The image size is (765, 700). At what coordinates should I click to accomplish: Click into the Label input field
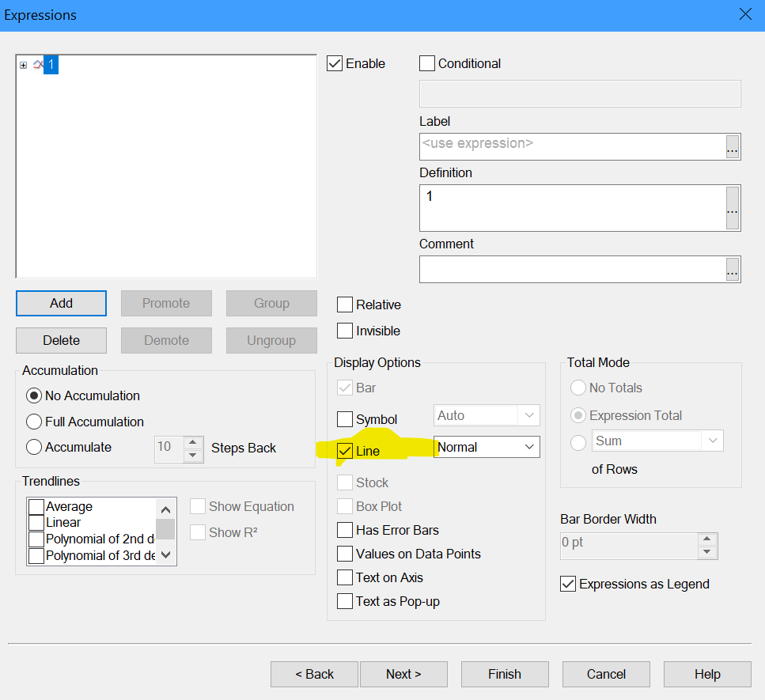572,146
